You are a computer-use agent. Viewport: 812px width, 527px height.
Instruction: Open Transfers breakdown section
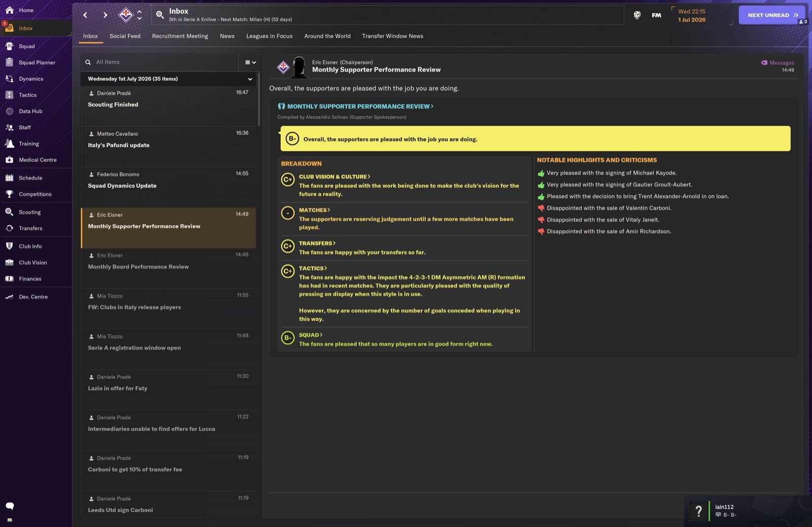coord(317,243)
